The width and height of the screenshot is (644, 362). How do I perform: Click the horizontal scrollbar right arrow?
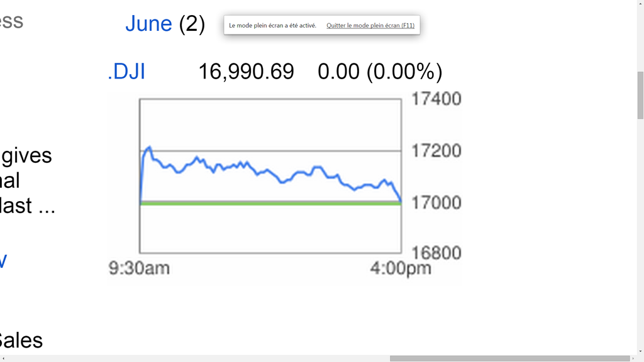coord(633,359)
